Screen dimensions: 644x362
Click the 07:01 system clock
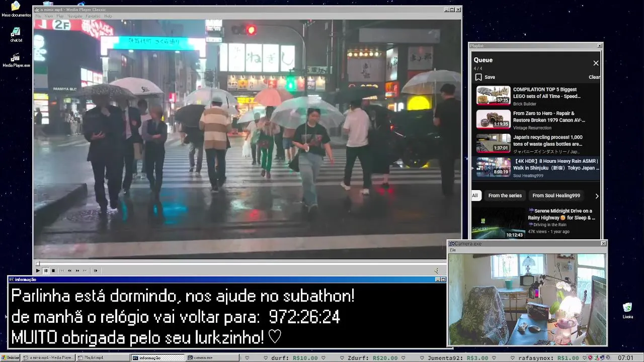pyautogui.click(x=625, y=358)
